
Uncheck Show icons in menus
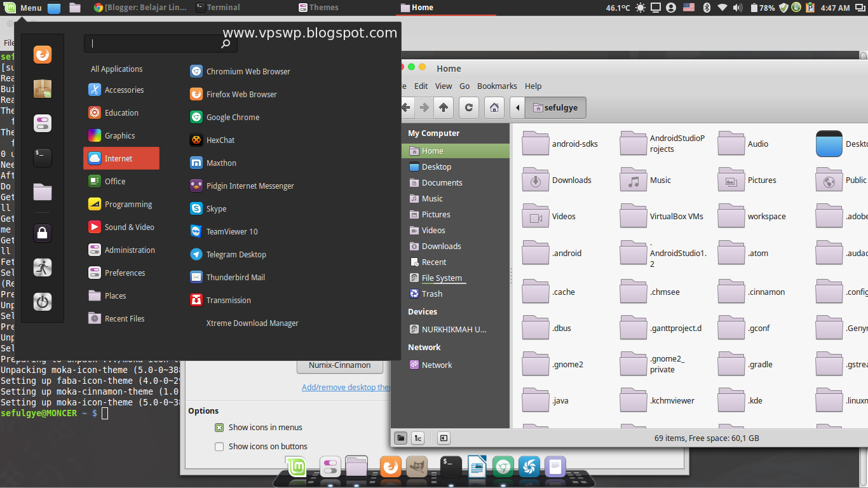click(x=219, y=428)
